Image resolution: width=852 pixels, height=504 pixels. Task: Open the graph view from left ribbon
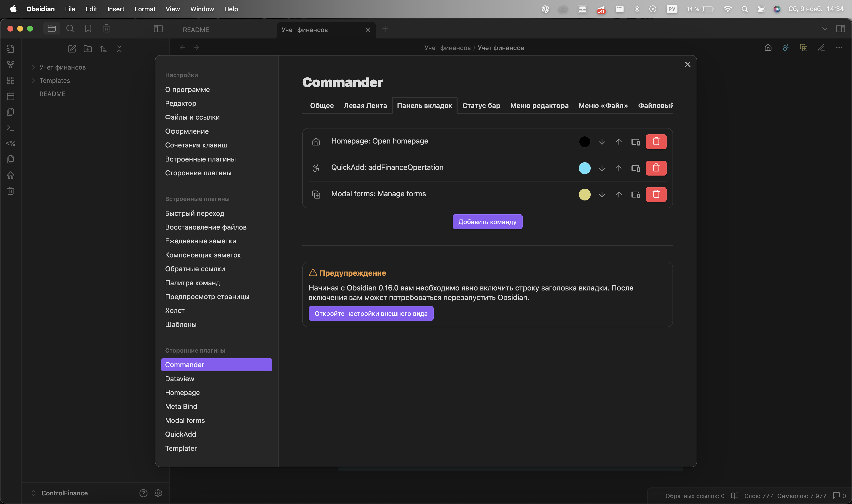pyautogui.click(x=11, y=65)
